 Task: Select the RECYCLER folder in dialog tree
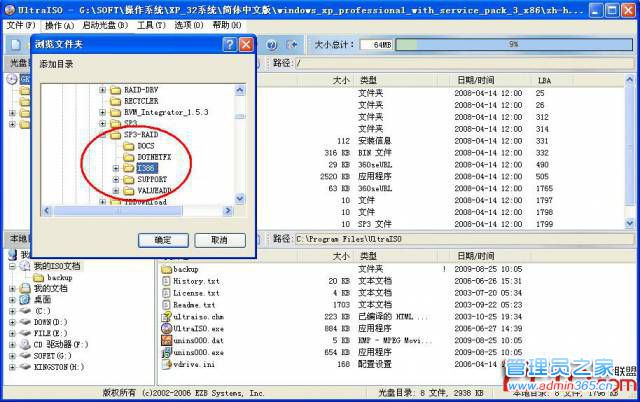coord(141,101)
